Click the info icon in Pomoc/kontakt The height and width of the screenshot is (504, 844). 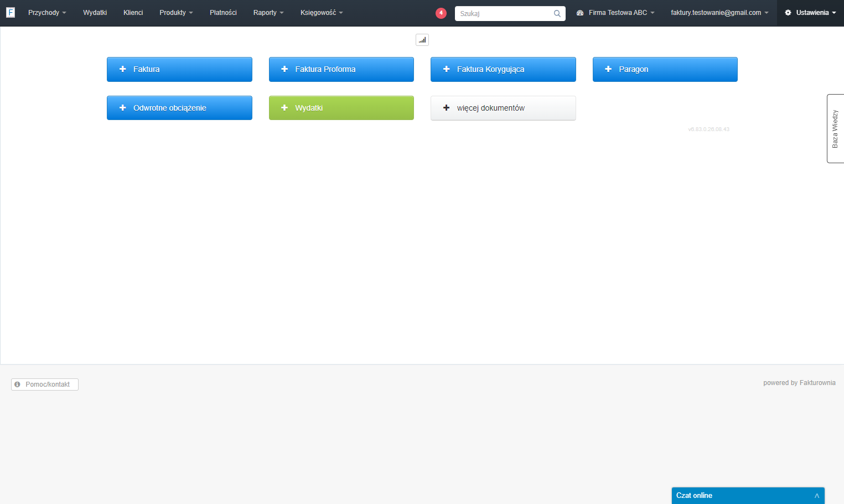(x=17, y=384)
